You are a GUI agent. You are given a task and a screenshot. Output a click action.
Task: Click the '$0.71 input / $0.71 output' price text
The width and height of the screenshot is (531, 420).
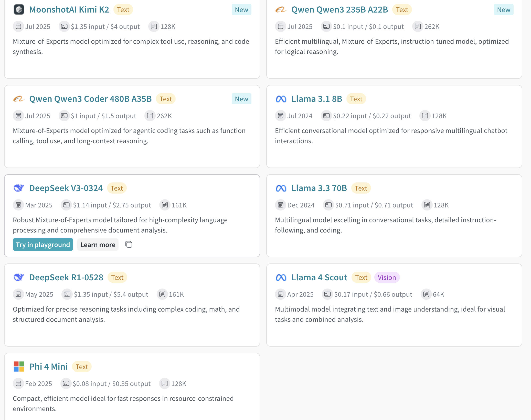pos(374,205)
